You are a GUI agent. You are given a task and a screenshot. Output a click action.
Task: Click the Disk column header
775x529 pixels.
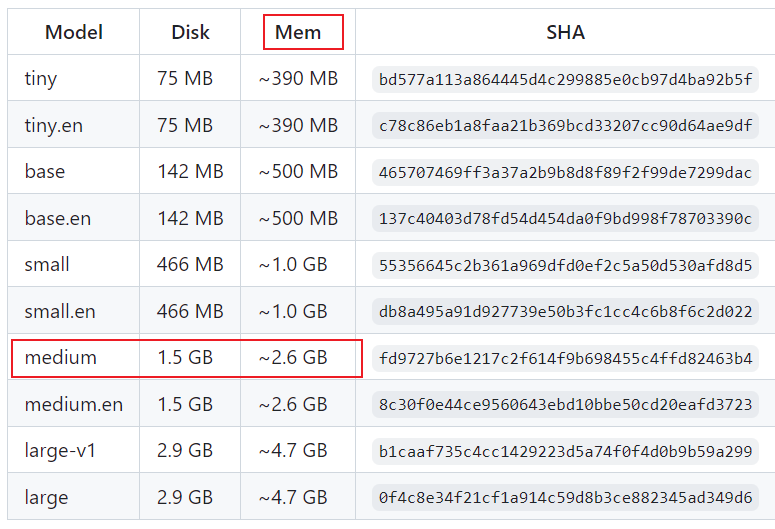tap(190, 33)
